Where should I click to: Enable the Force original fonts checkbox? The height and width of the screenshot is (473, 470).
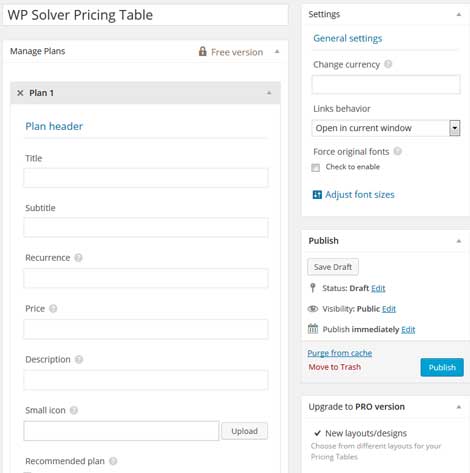tap(315, 167)
